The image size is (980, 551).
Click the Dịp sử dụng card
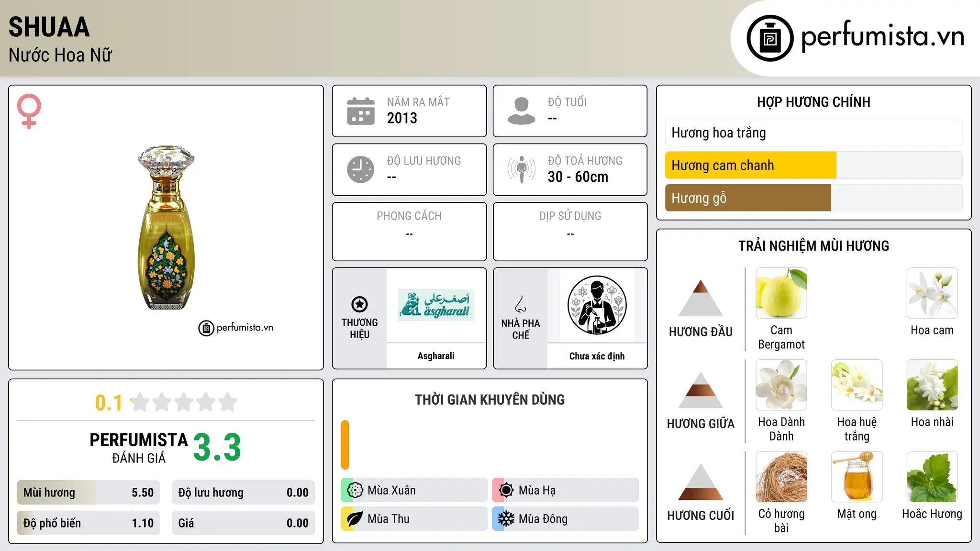[x=570, y=231]
